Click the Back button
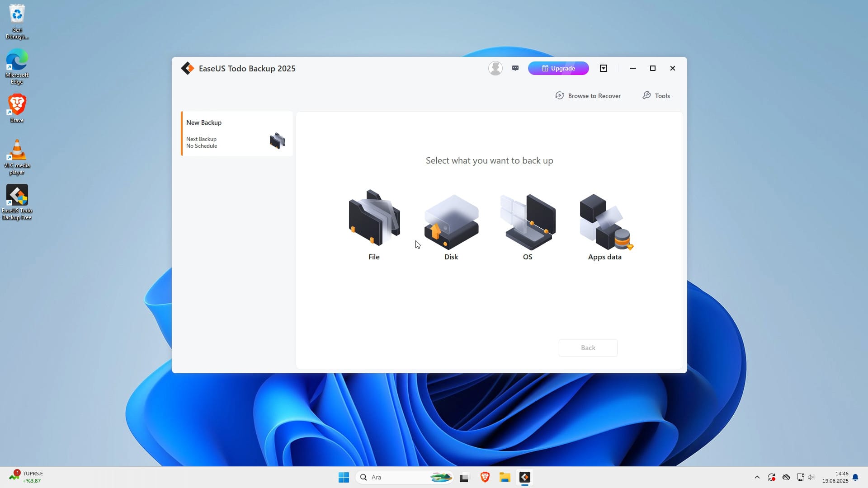Image resolution: width=868 pixels, height=488 pixels. tap(588, 348)
